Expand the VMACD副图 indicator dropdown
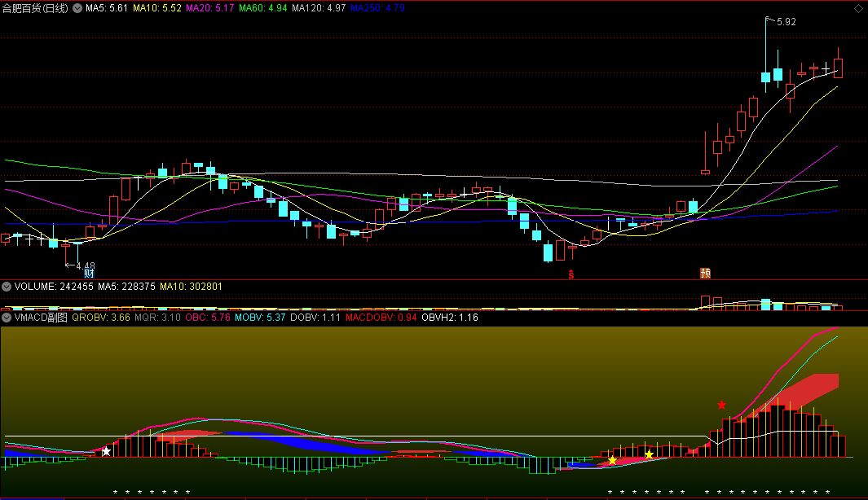Image resolution: width=868 pixels, height=500 pixels. [x=7, y=318]
